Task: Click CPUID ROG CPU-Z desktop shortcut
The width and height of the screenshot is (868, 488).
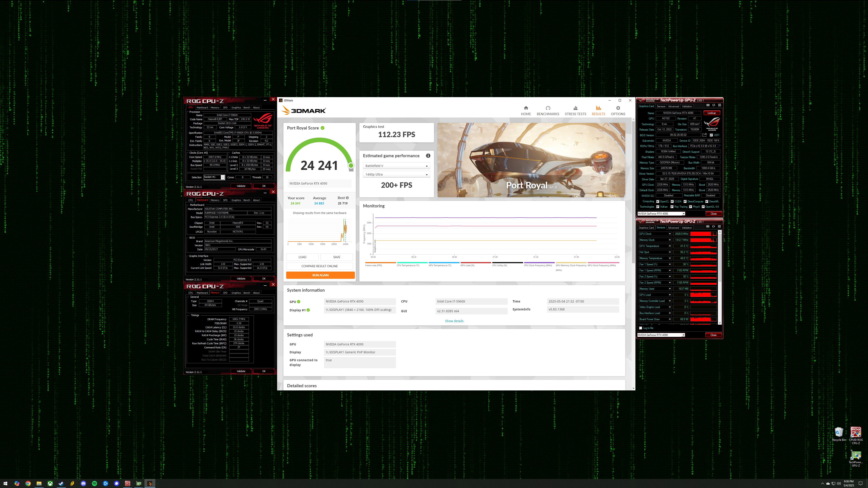Action: tap(856, 435)
